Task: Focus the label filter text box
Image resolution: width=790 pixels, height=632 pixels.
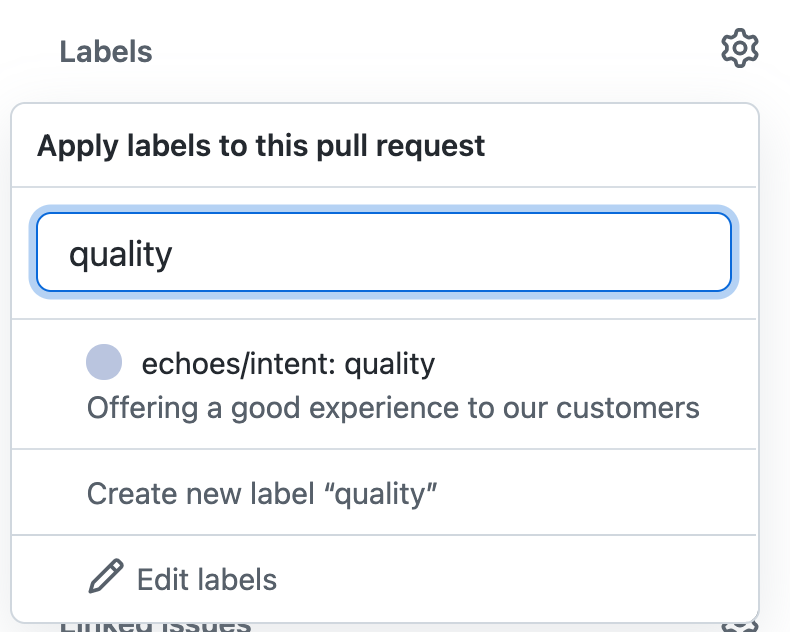Action: 384,252
